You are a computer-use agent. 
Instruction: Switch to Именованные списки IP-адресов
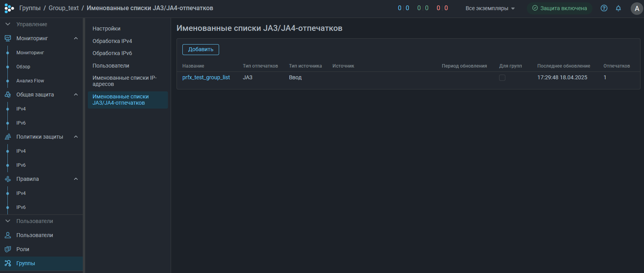[x=124, y=81]
